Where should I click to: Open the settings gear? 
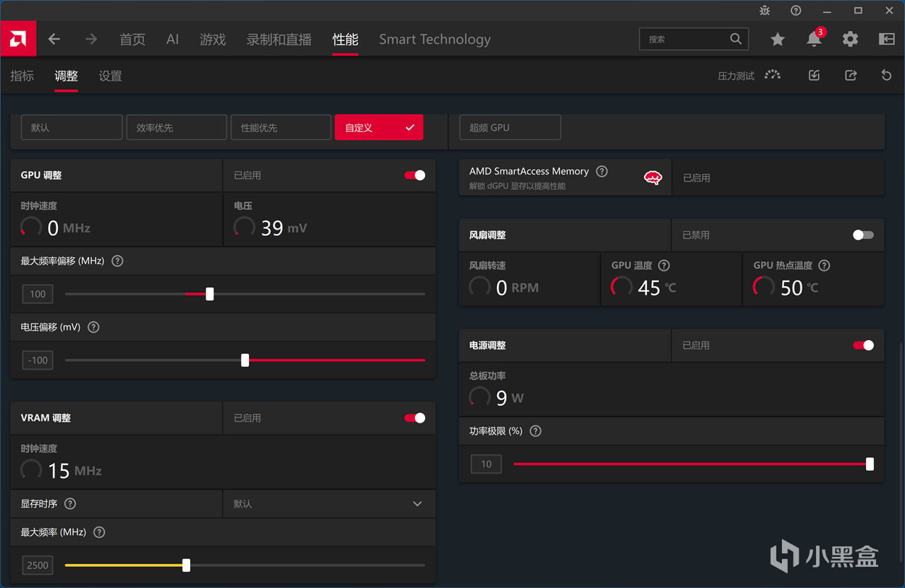pos(851,40)
